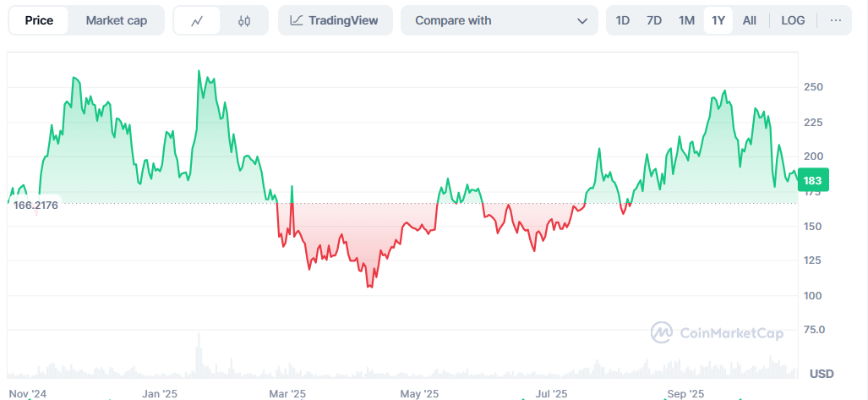
Task: Click the volume spike bar near Jan '25
Action: (x=199, y=353)
